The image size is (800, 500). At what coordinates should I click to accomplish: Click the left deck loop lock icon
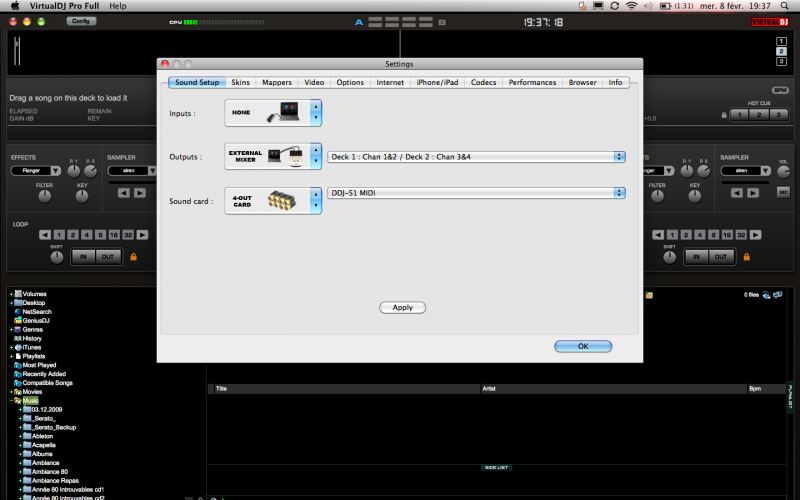pyautogui.click(x=132, y=256)
